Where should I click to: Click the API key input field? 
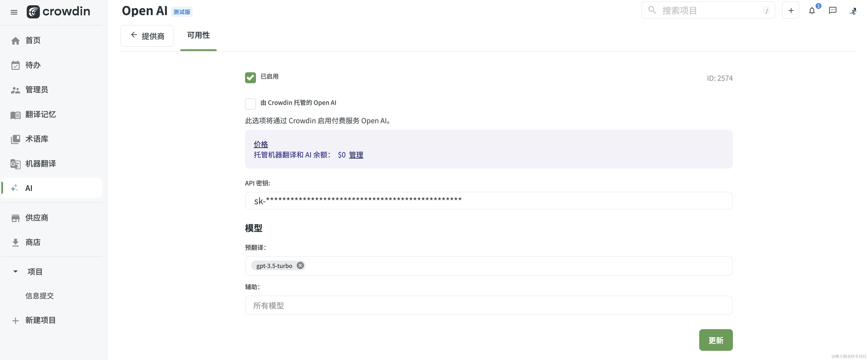point(489,201)
